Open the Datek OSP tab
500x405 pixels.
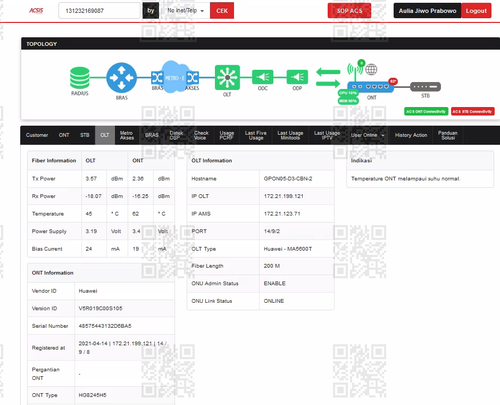176,135
